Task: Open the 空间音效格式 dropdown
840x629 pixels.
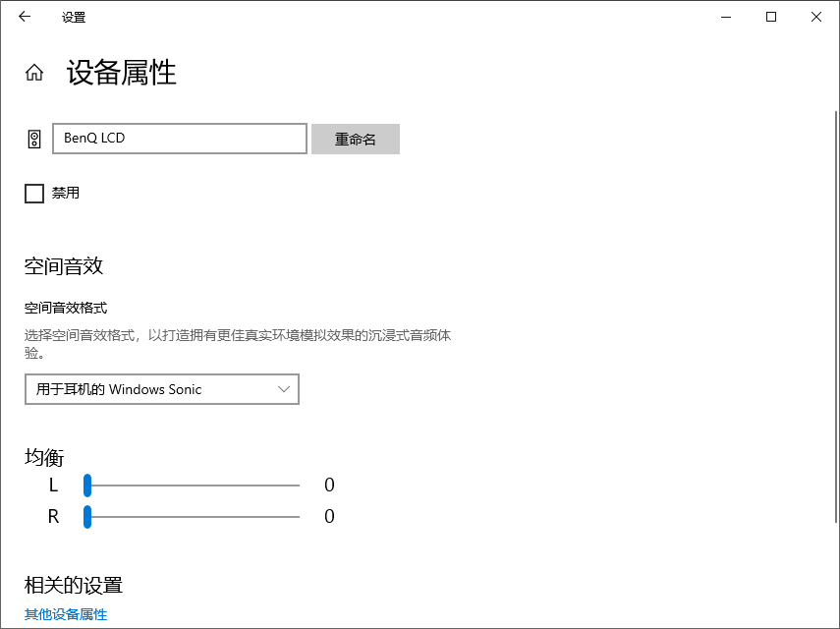Action: 161,389
